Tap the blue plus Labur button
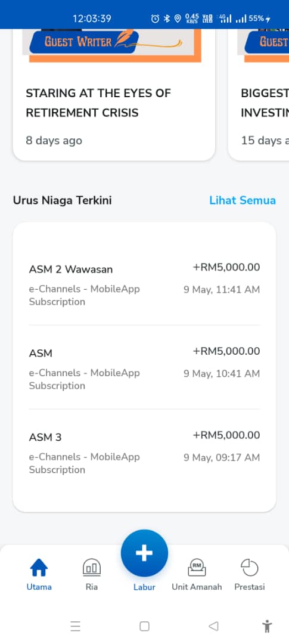Image resolution: width=289 pixels, height=644 pixels. (x=144, y=553)
